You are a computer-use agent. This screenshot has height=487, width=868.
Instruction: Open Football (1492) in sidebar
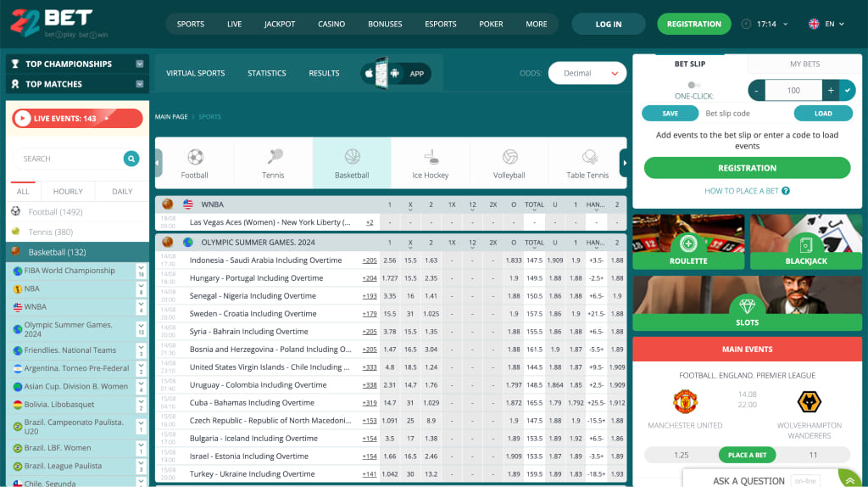55,211
